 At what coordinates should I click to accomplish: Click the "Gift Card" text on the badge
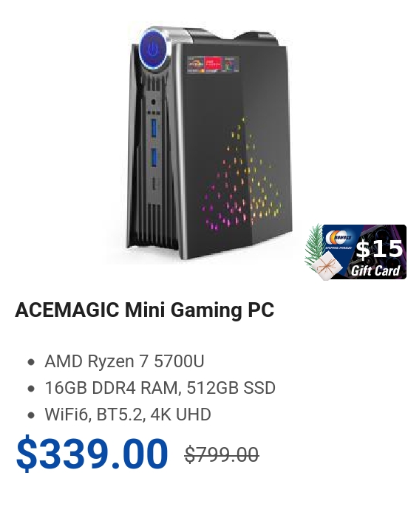pyautogui.click(x=375, y=270)
